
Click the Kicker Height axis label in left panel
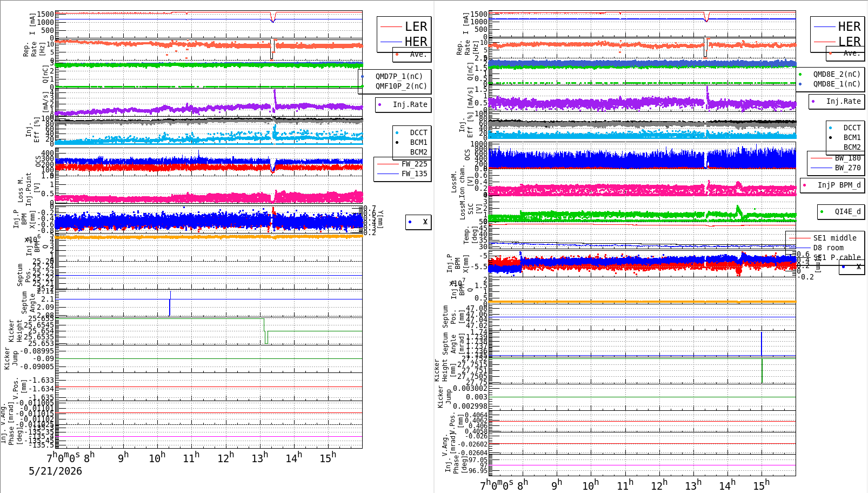click(x=15, y=331)
